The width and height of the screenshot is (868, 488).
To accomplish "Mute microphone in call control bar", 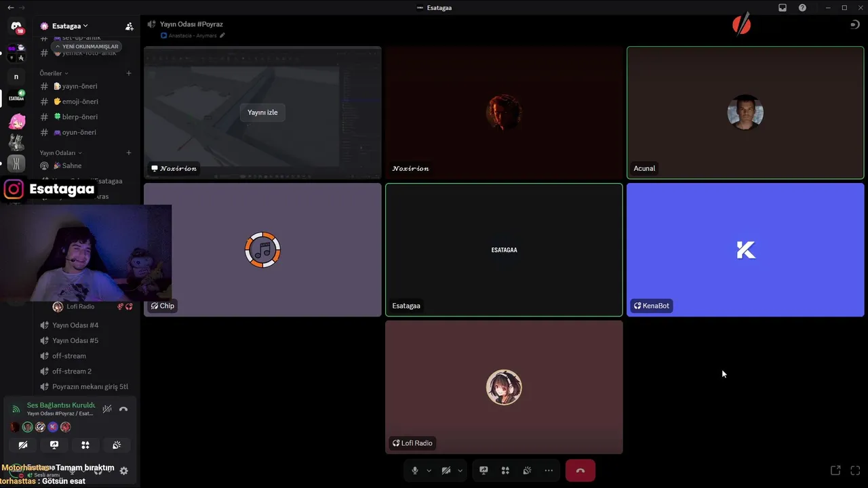I will click(415, 470).
